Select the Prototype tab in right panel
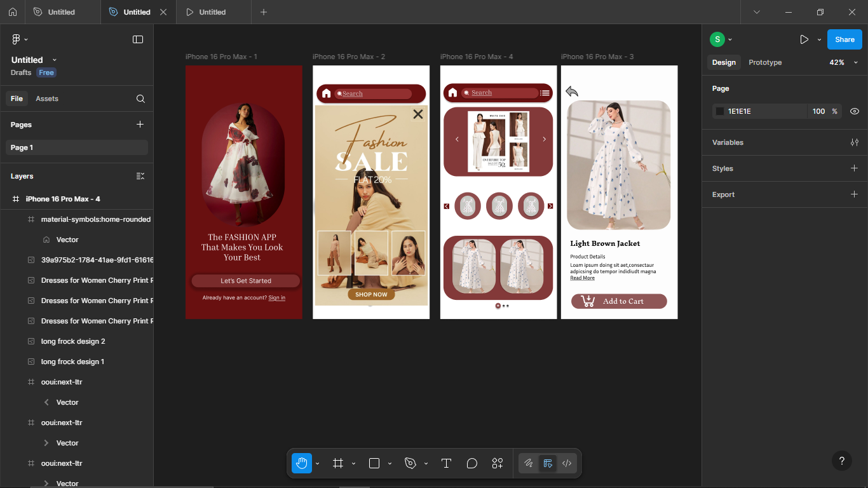Screen dimensions: 868x488 [765, 62]
